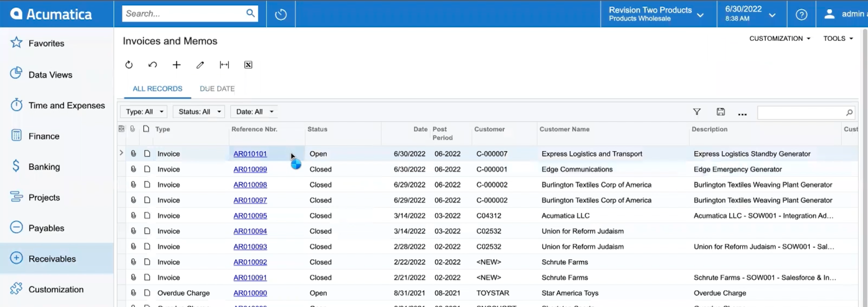Open the Help question mark icon
868x307 pixels.
802,14
